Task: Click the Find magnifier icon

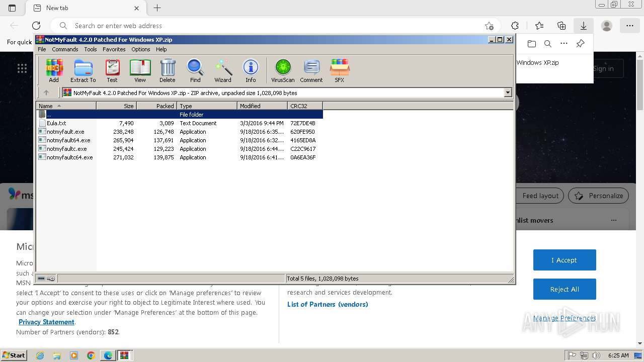Action: pyautogui.click(x=195, y=70)
